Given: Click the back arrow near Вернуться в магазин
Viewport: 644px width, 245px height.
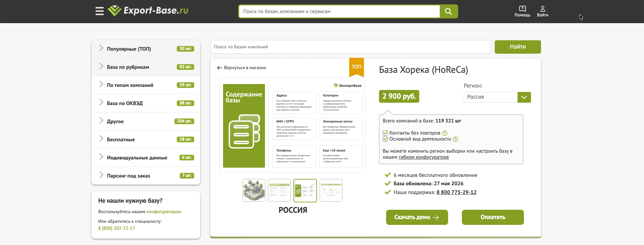Looking at the screenshot, I should click(220, 68).
